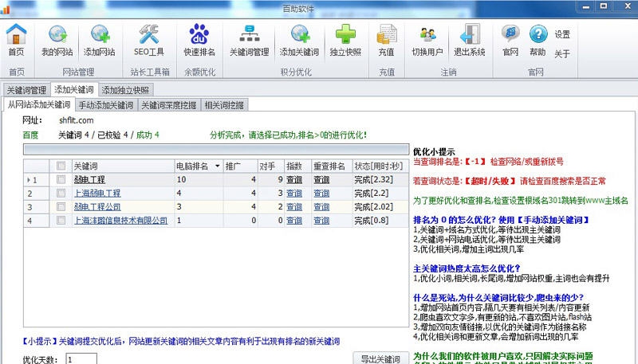
Task: Expand row 1 using its arrow indicator
Action: pos(28,180)
